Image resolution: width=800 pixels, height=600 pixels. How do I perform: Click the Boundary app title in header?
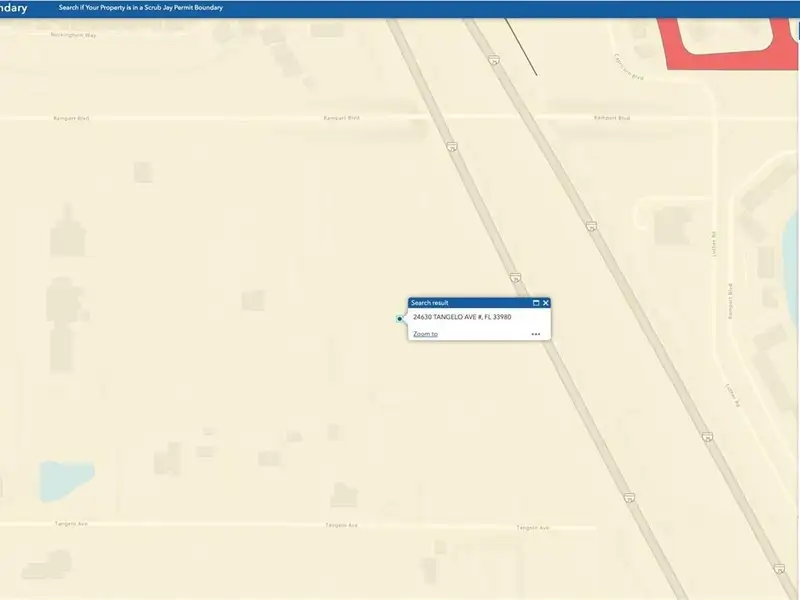[14, 7]
